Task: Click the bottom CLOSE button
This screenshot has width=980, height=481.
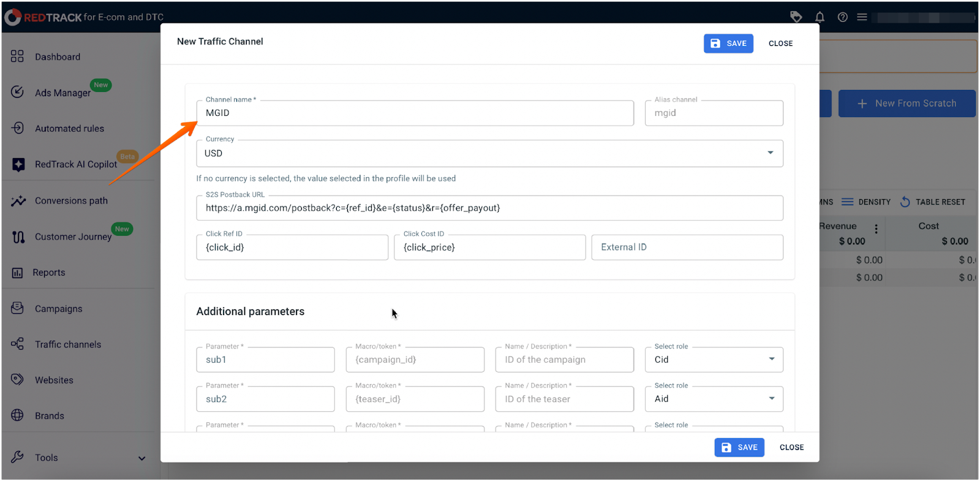Action: 791,448
